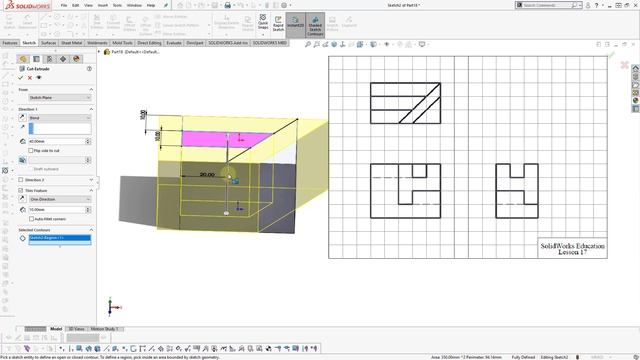Enable Flip side to cut
The image size is (640, 360).
click(x=31, y=151)
